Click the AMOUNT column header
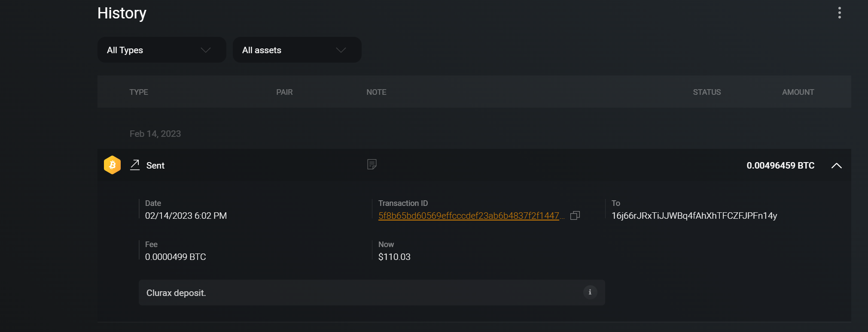868x332 pixels. click(798, 92)
